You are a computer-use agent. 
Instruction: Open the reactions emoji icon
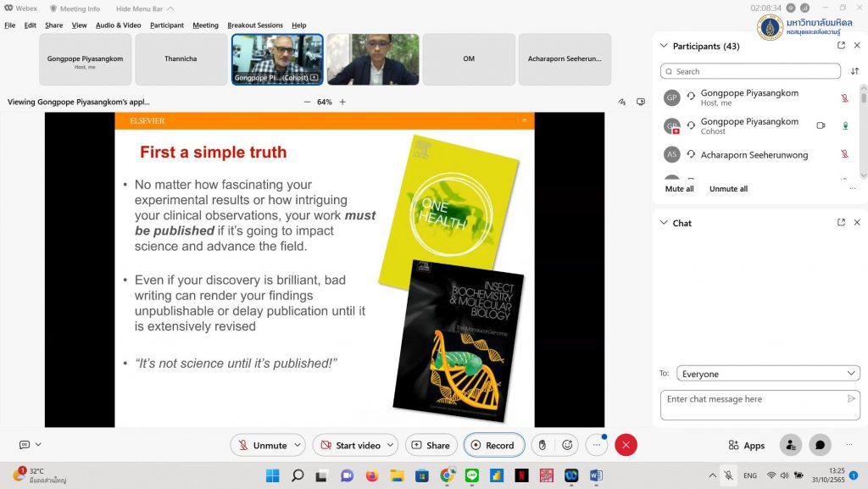[x=567, y=445]
